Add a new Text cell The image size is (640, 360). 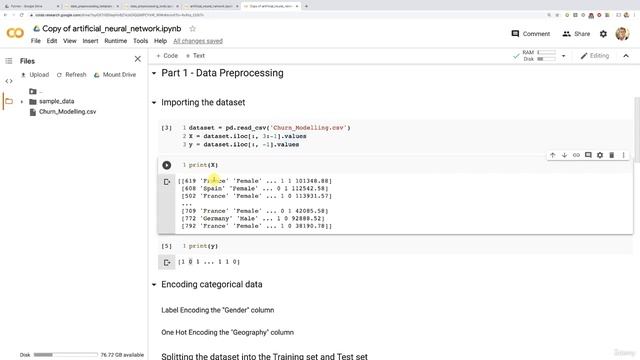pos(195,56)
